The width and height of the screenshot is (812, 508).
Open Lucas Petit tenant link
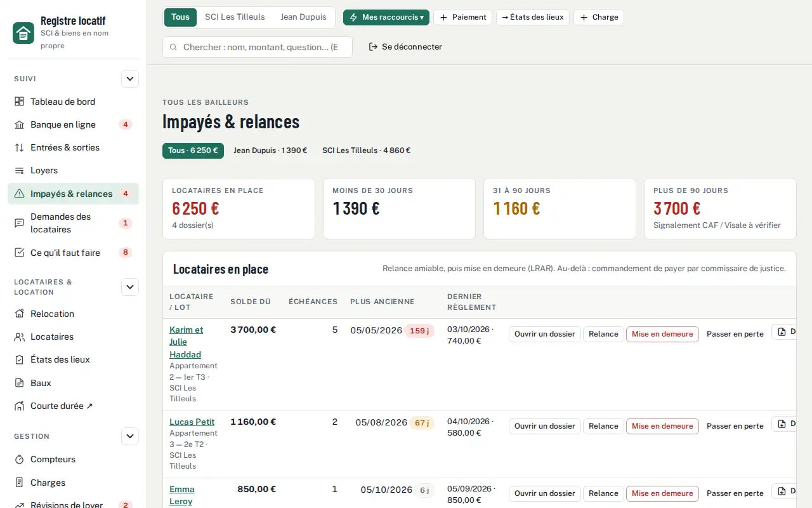[x=192, y=422]
